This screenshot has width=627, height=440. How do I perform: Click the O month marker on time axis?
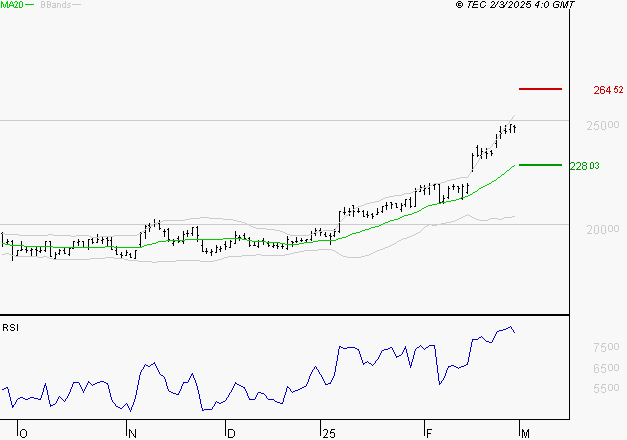(23, 434)
